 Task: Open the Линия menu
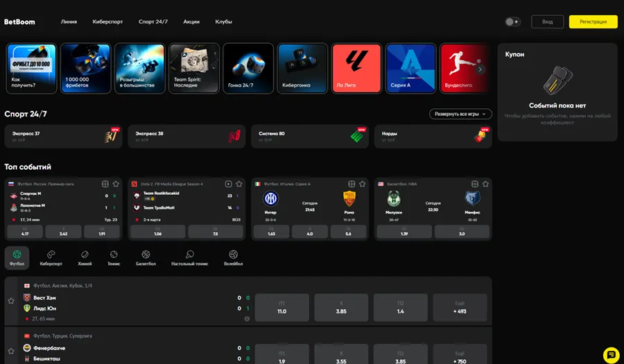tap(69, 22)
